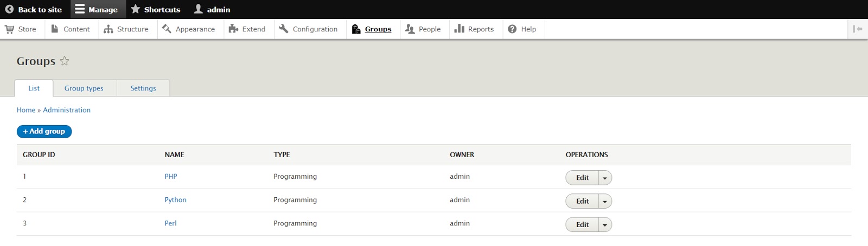Open the Python group link
The image size is (868, 246).
click(175, 200)
